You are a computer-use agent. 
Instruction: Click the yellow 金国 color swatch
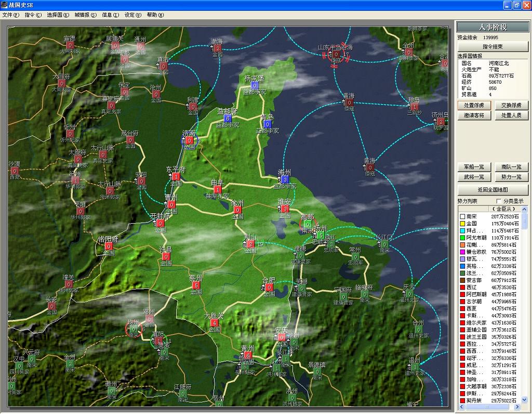[461, 223]
